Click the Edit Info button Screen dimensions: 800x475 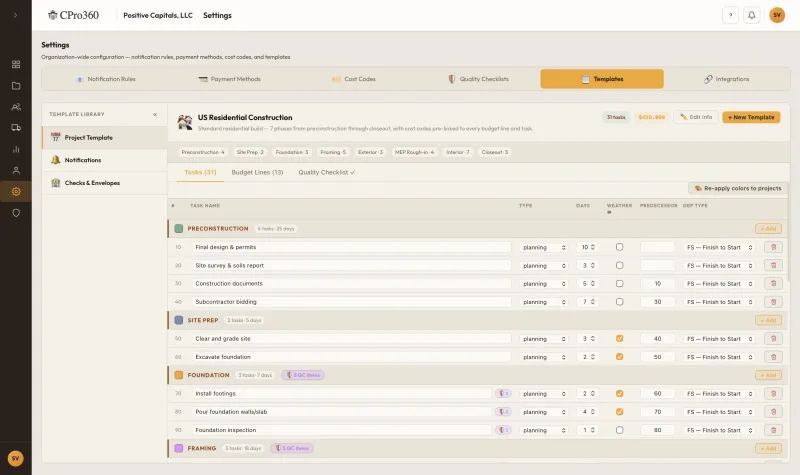pyautogui.click(x=696, y=117)
